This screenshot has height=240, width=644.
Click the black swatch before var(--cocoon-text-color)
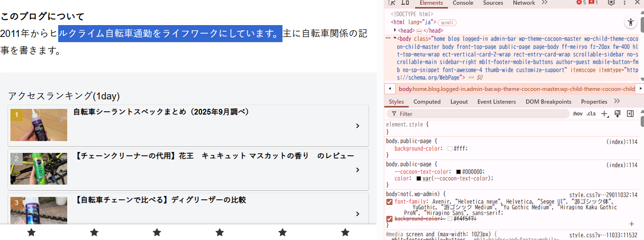419,178
